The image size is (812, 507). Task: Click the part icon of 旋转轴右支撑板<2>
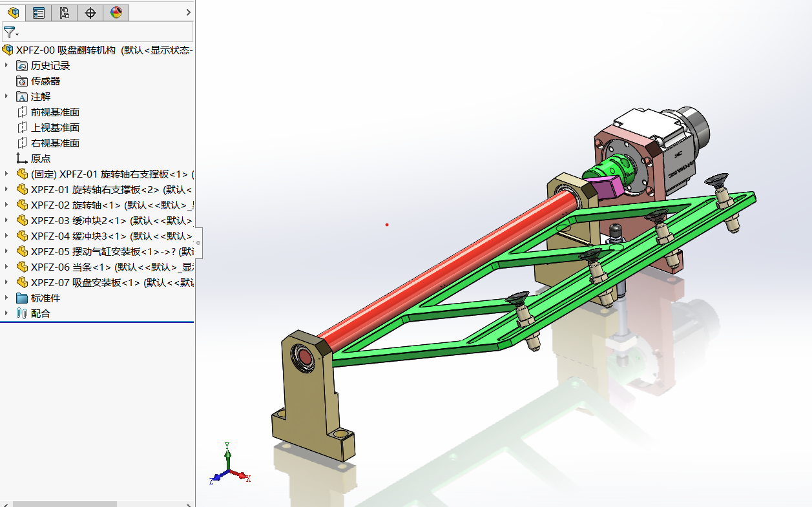pyautogui.click(x=22, y=189)
